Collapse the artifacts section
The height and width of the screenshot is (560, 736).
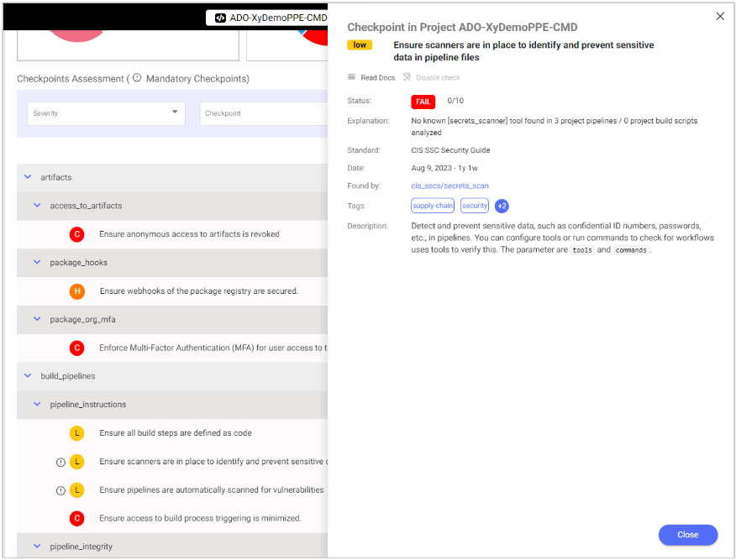tap(28, 177)
